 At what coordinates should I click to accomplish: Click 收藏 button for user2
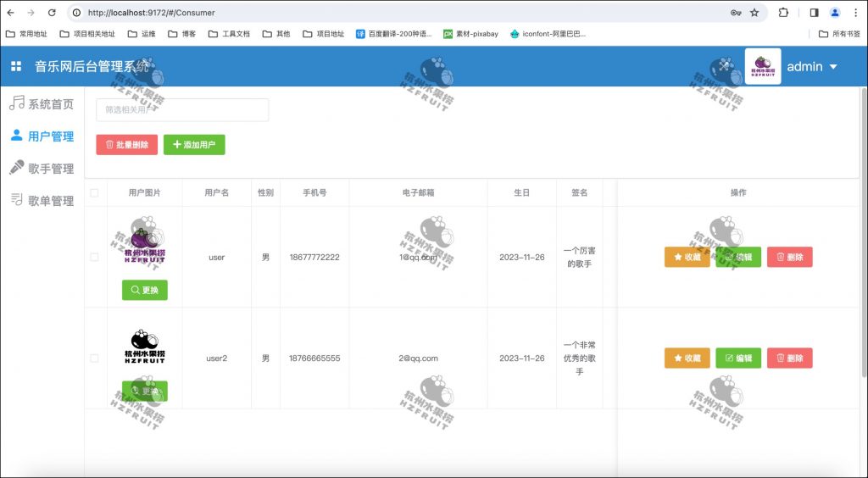coord(687,358)
